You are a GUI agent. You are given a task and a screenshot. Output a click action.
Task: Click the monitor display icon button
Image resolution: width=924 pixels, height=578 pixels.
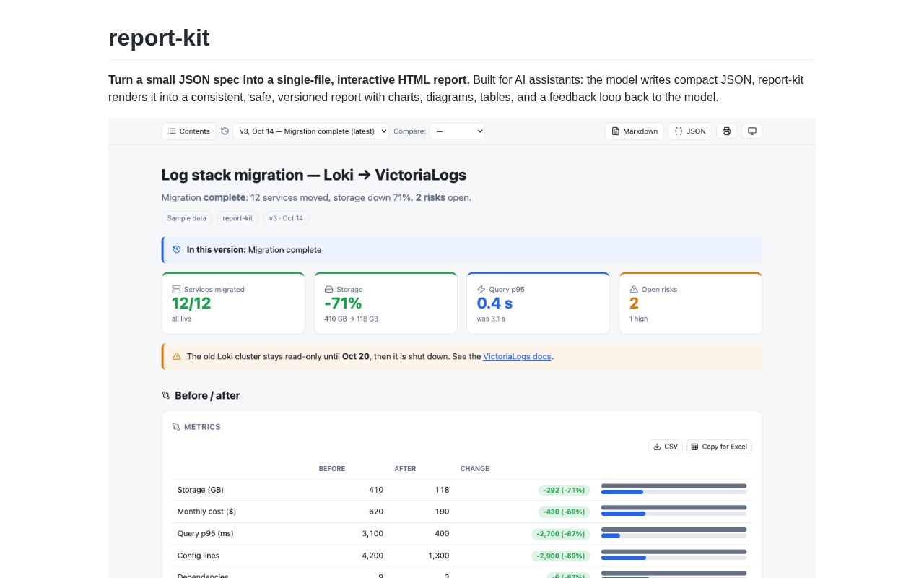click(x=751, y=131)
